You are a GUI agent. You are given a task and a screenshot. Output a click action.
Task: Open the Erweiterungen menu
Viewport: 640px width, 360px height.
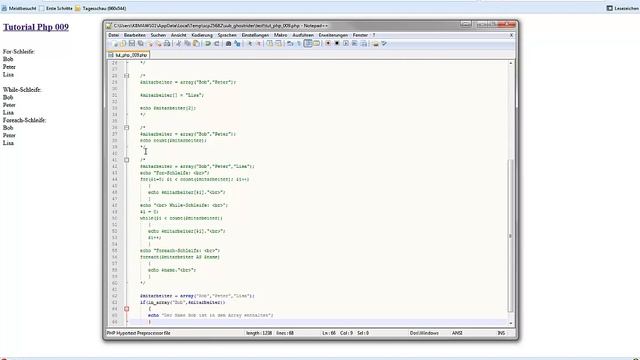(x=333, y=35)
